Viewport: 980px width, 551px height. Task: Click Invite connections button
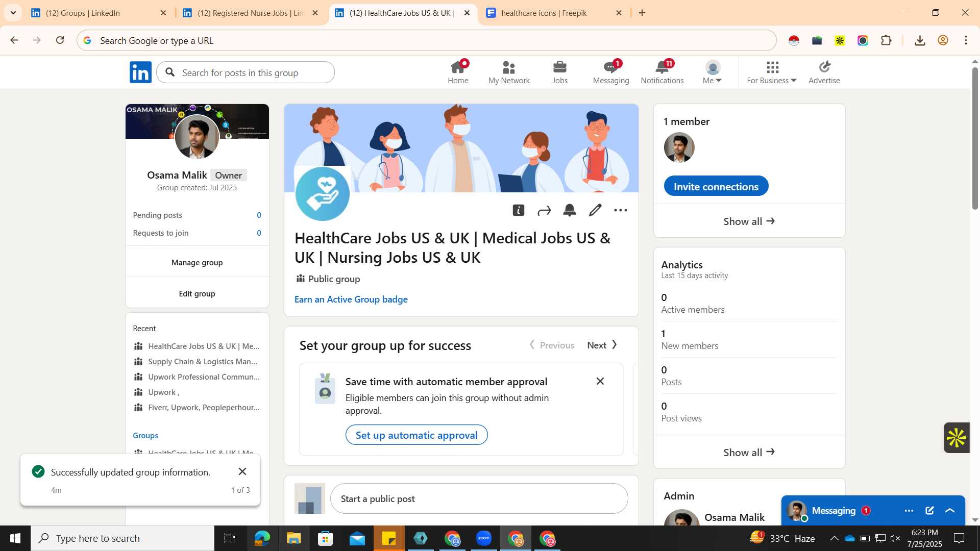(x=716, y=186)
